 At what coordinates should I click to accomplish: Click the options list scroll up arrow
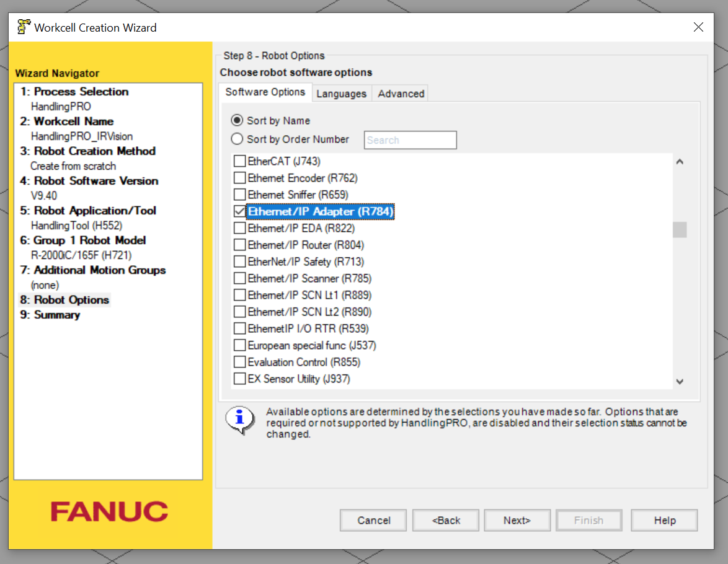click(x=680, y=162)
